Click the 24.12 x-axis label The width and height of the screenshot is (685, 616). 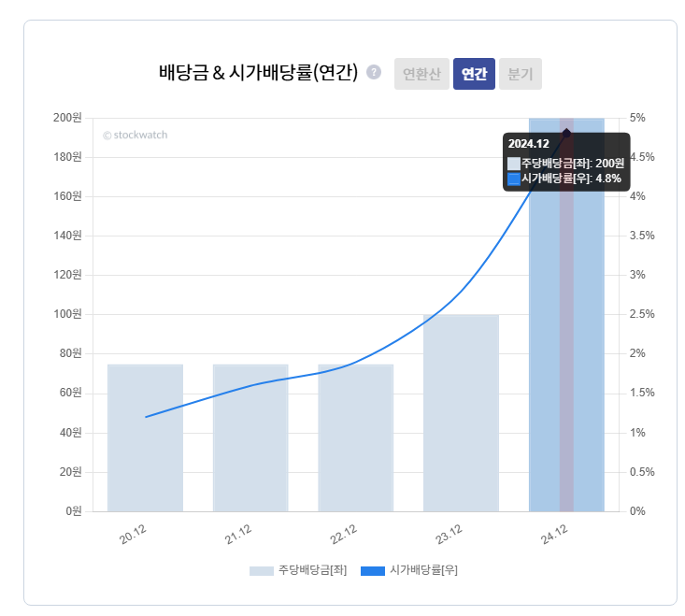coord(554,535)
